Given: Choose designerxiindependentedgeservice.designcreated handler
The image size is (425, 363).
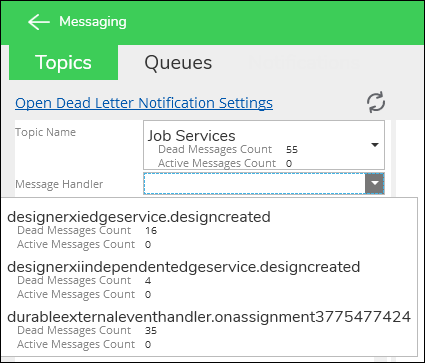Looking at the screenshot, I should 209,280.
